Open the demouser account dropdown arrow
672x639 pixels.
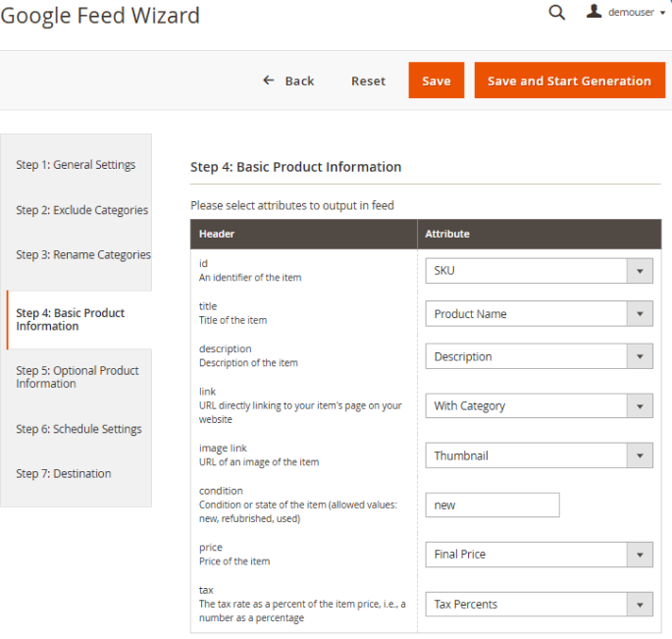coord(662,13)
